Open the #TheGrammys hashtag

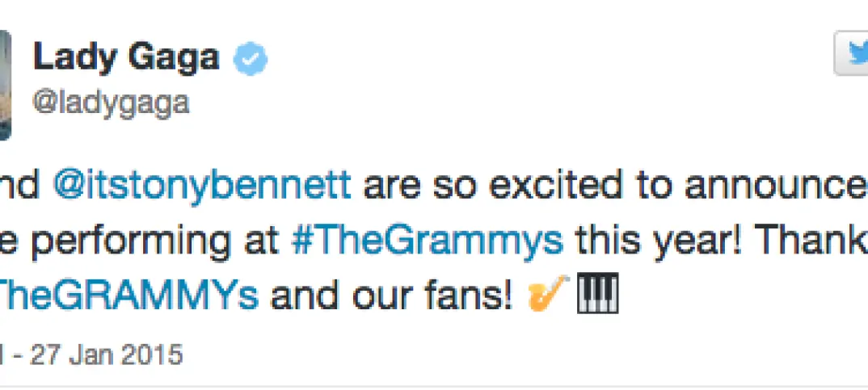coord(426,240)
